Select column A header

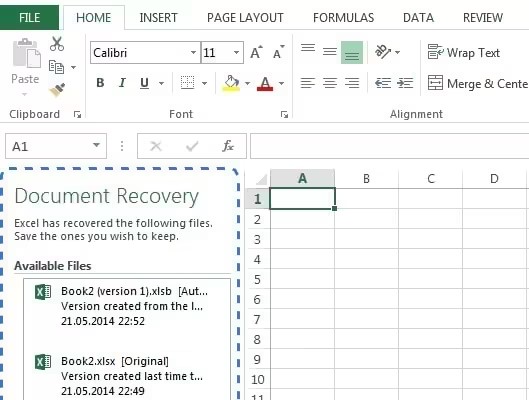point(303,178)
